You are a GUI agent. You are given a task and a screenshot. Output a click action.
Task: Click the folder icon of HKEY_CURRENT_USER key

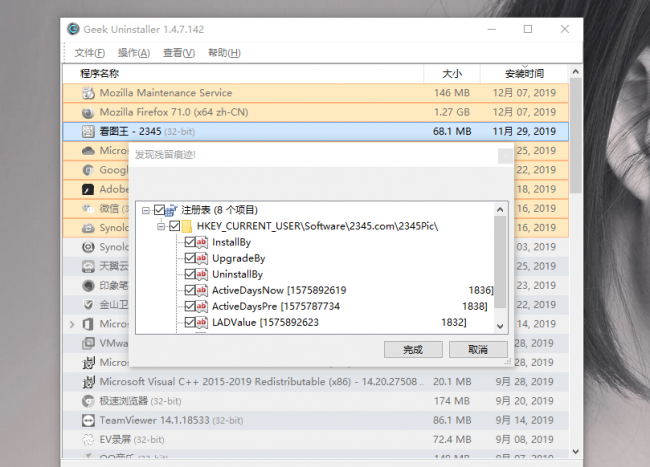(x=187, y=226)
